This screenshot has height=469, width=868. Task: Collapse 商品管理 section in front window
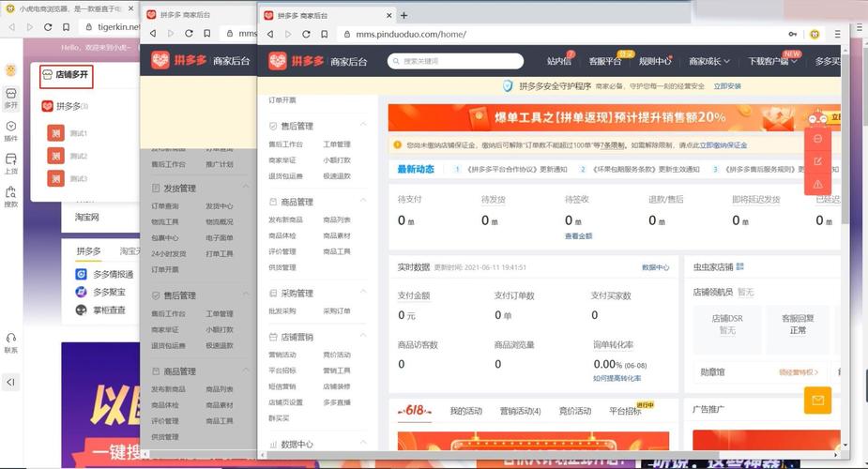pos(363,200)
